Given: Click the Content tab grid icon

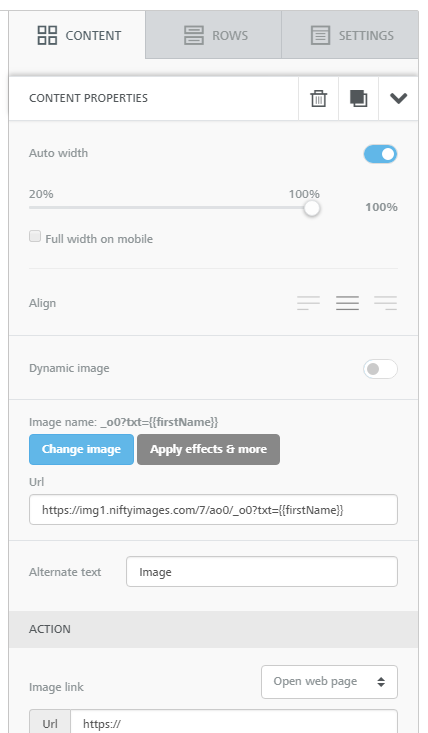Looking at the screenshot, I should tap(47, 36).
